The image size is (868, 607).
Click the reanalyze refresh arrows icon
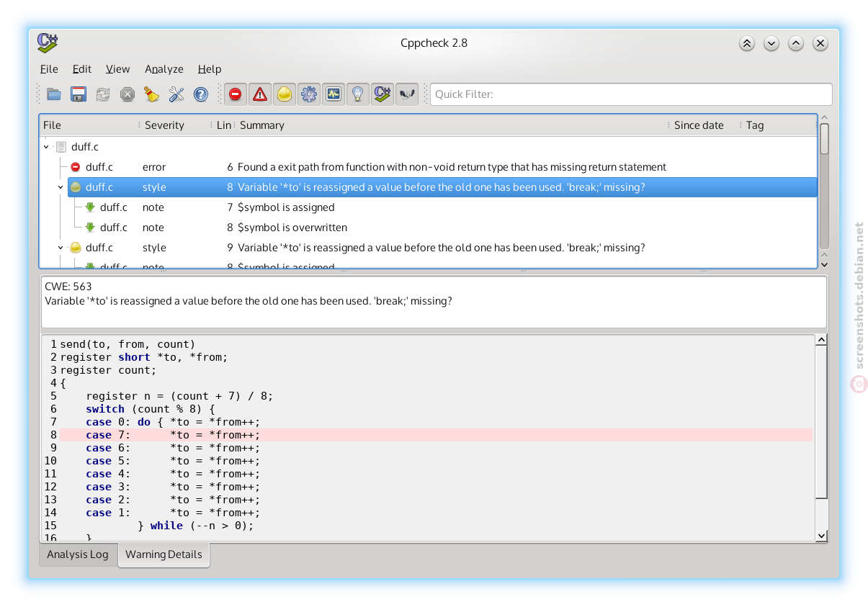103,94
